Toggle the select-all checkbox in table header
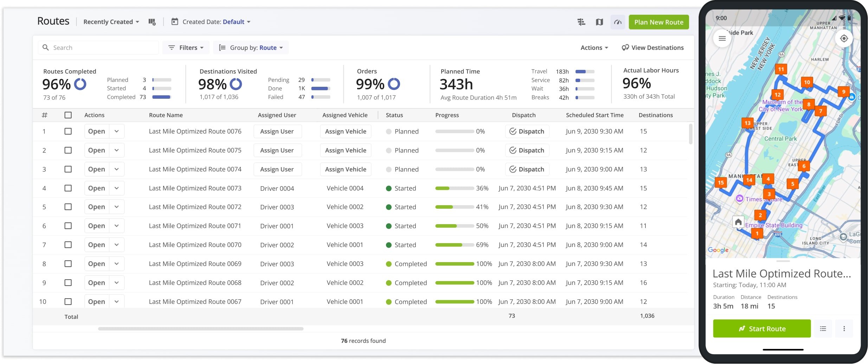This screenshot has height=364, width=868. coord(68,115)
